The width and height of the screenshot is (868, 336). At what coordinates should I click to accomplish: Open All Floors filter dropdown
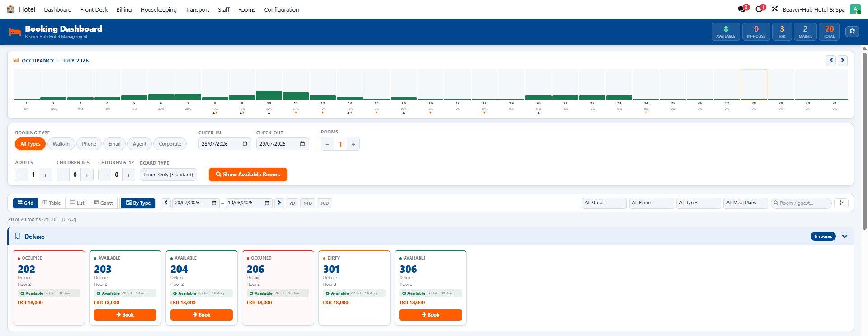(651, 203)
